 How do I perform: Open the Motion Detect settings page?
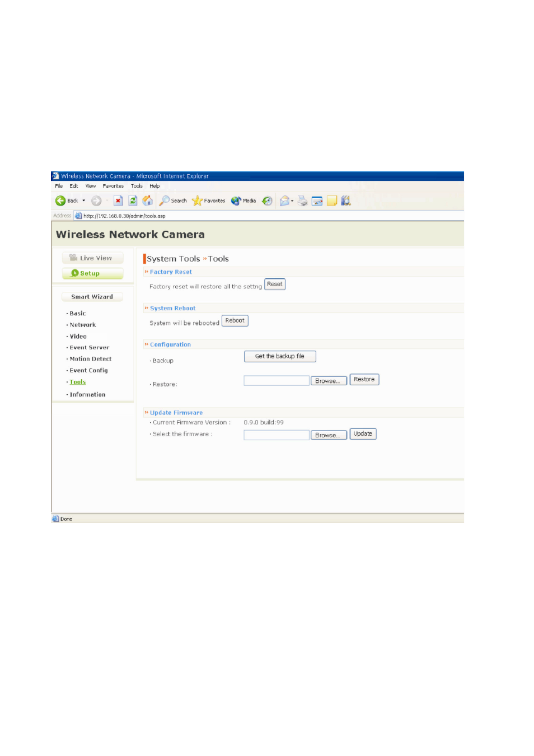91,359
